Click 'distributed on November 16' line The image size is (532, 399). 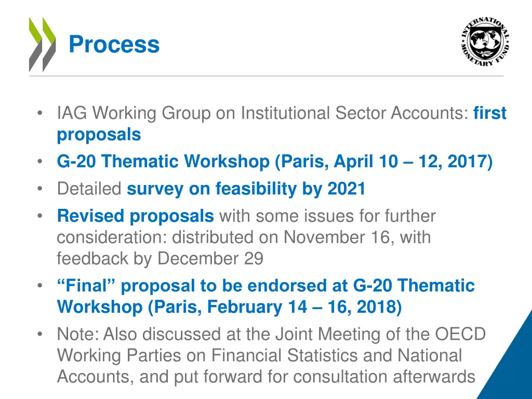pyautogui.click(x=244, y=237)
